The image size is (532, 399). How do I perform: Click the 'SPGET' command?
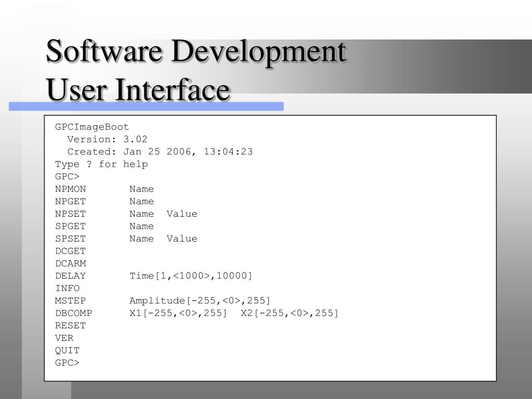tap(71, 227)
